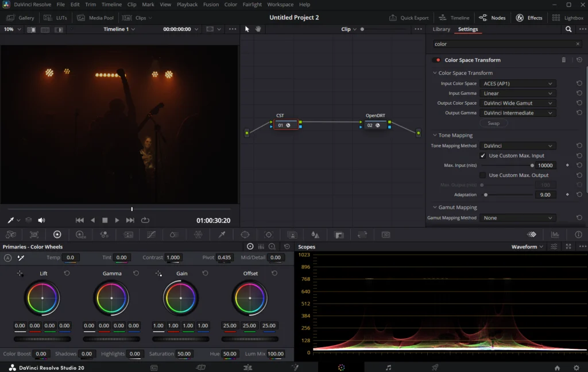The height and width of the screenshot is (372, 588).
Task: Disable Use Custom Max. Input checkbox
Action: [x=483, y=156]
